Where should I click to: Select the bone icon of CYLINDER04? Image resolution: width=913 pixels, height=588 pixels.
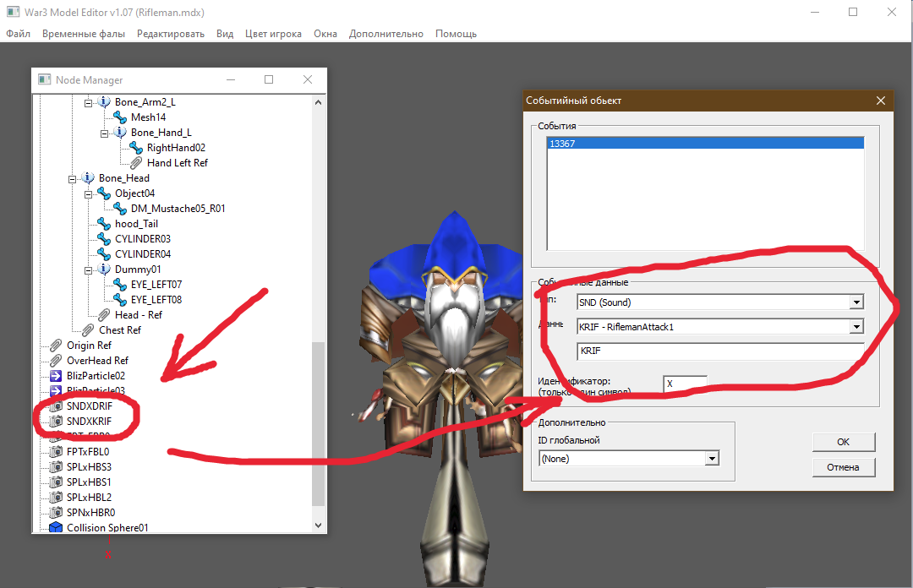[x=104, y=253]
